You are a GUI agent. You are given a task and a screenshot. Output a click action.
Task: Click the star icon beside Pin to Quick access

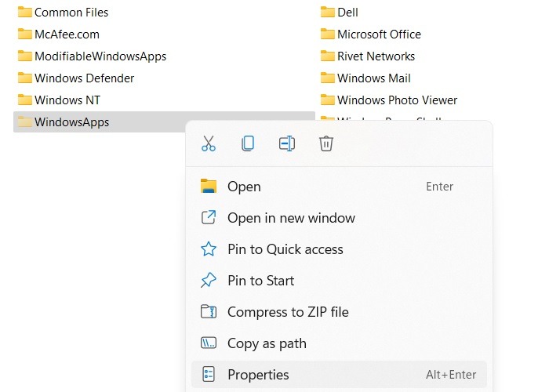point(209,249)
